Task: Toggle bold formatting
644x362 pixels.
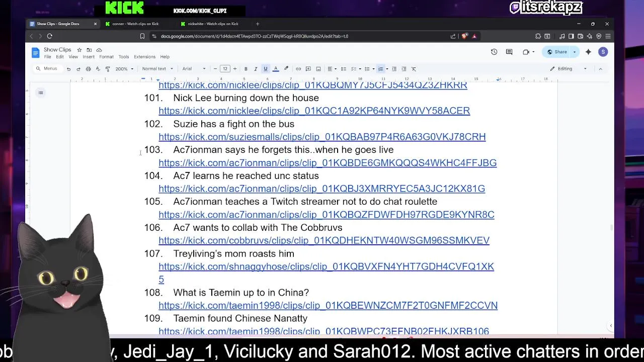Action: click(246, 69)
